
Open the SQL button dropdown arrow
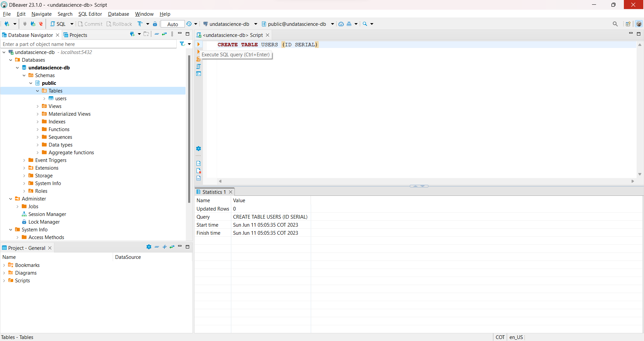[x=72, y=24]
